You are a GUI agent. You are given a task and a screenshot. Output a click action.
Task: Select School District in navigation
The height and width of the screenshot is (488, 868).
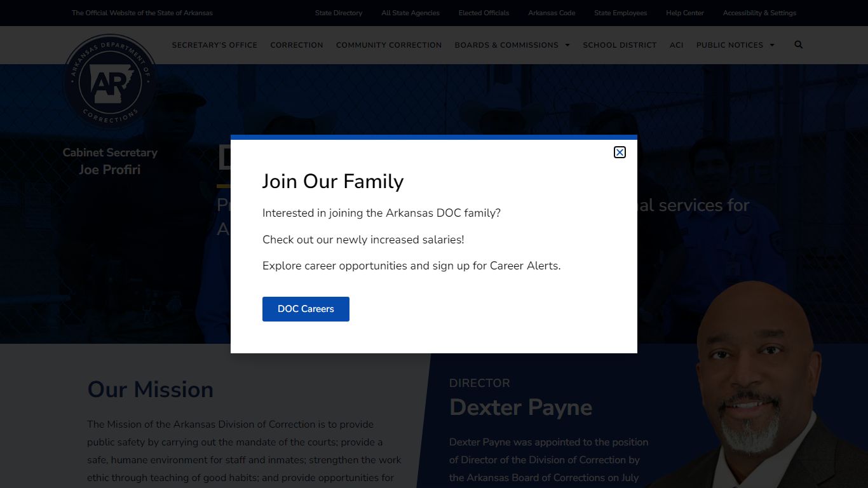[x=620, y=45]
